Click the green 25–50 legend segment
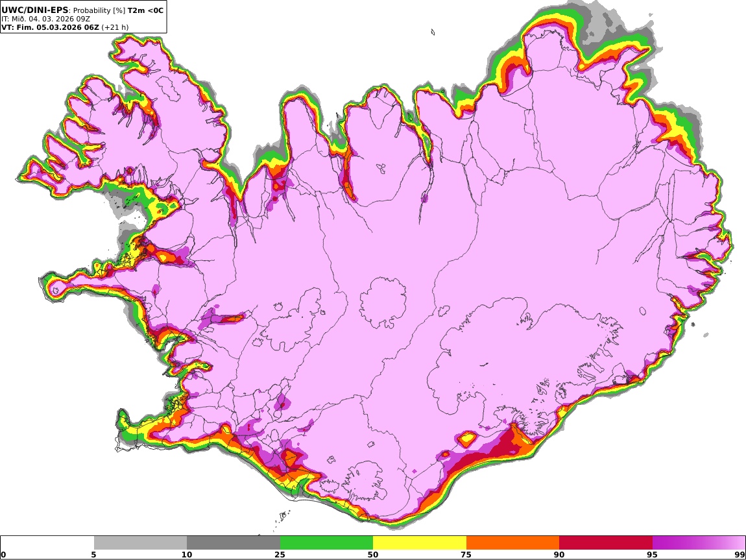Screen dimensions: 746x560 point(326,543)
